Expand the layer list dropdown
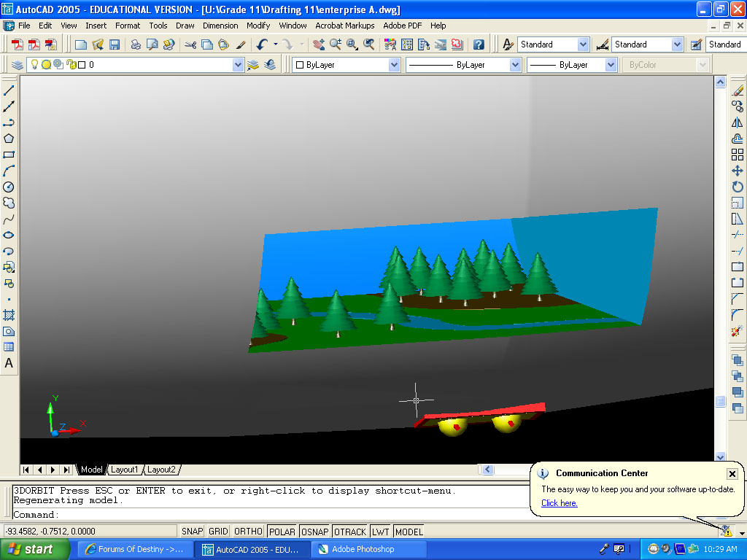The width and height of the screenshot is (747, 560). (238, 65)
